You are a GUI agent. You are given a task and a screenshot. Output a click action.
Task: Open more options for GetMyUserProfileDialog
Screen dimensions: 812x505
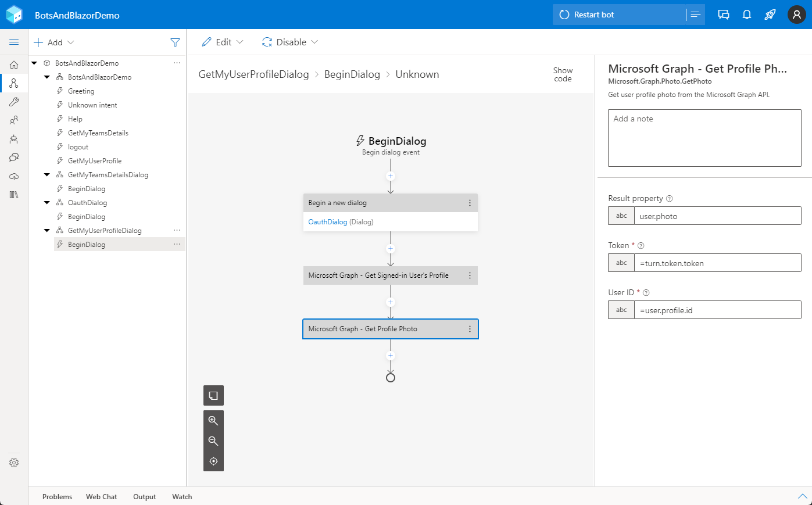pyautogui.click(x=177, y=231)
